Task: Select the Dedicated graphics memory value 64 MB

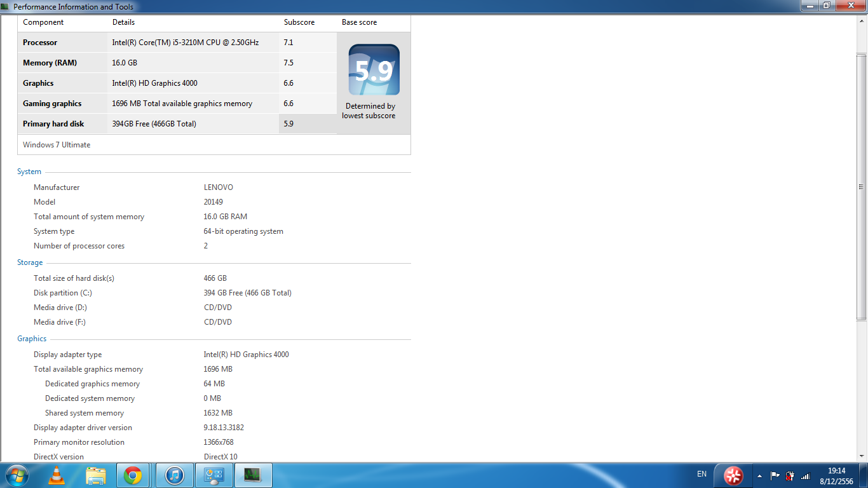Action: (214, 384)
